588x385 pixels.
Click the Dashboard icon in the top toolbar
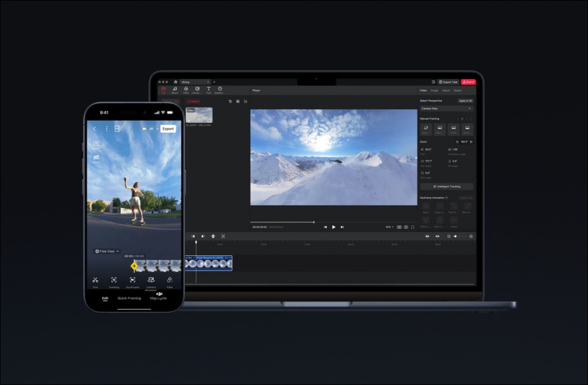pos(220,89)
